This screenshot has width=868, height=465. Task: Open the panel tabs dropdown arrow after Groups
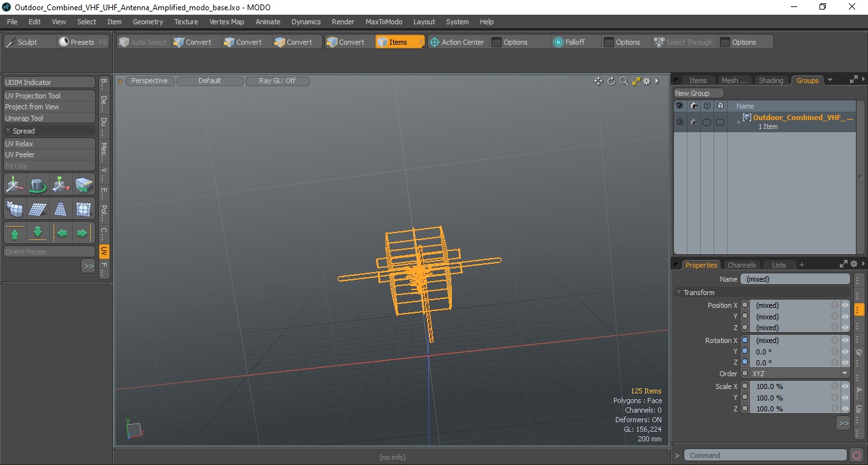pyautogui.click(x=830, y=80)
